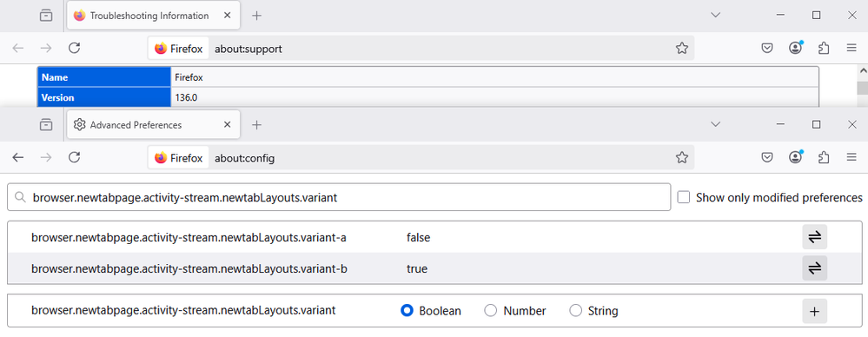Close the Advanced Preferences tab

tap(227, 124)
